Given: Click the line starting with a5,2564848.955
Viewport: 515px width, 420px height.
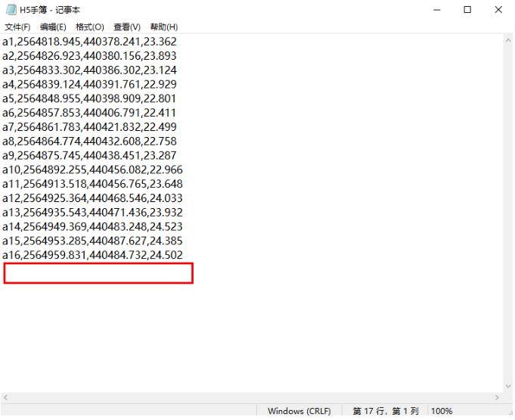Looking at the screenshot, I should 89,98.
